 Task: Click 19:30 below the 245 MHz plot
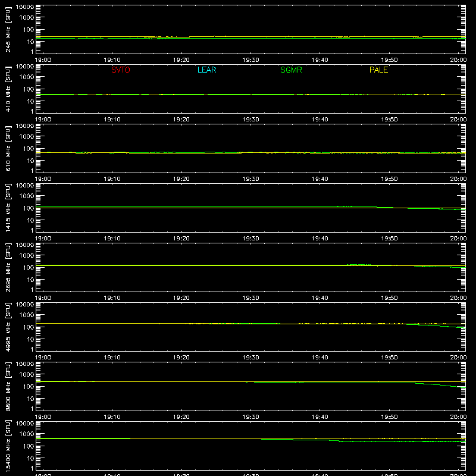click(250, 60)
